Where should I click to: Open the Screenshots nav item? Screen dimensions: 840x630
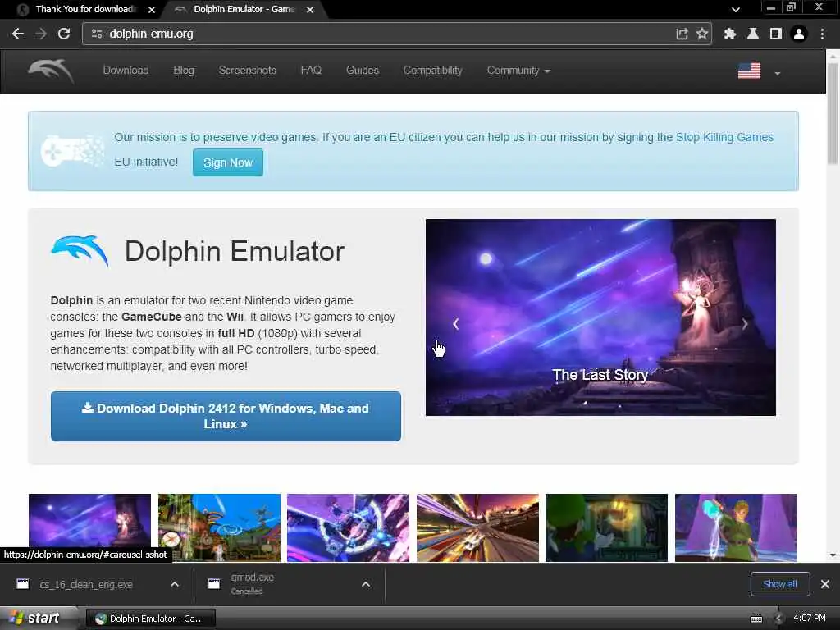click(x=247, y=71)
